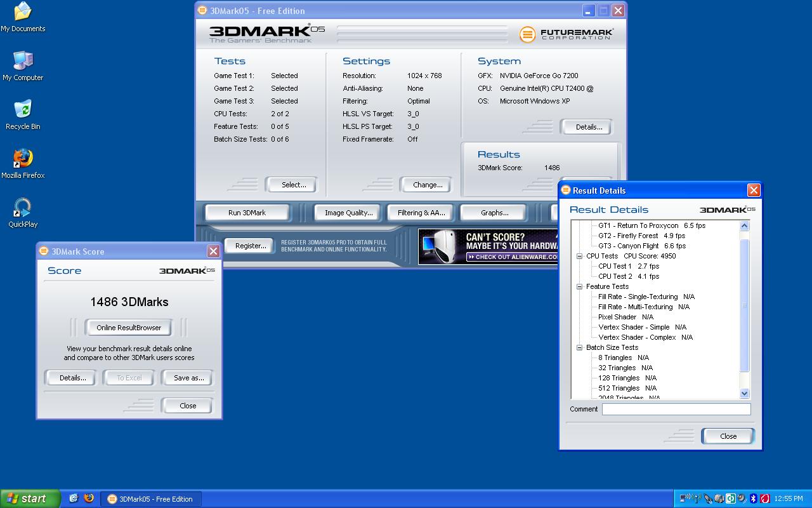Collapse the Batch Size Tests tree node

pos(579,347)
